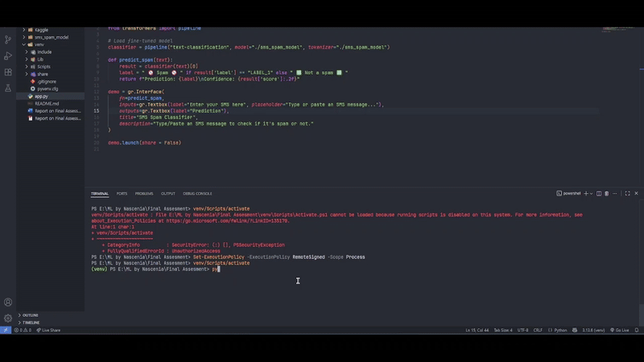
Task: Click Go Live in the status bar
Action: 623,330
